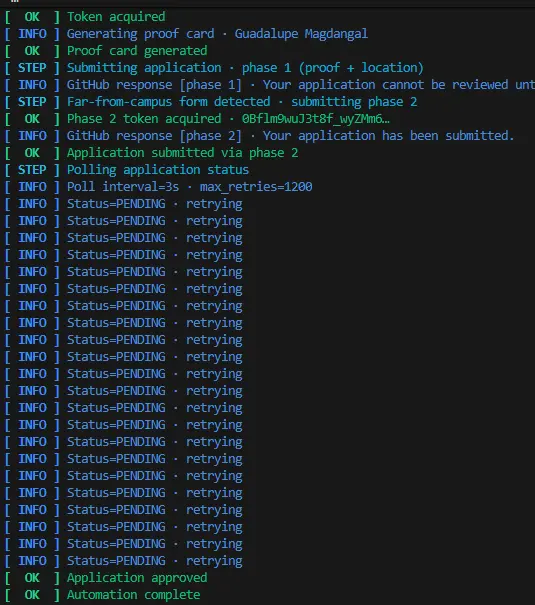
Task: Click 'Application submitted via phase 2' line
Action: 152,153
